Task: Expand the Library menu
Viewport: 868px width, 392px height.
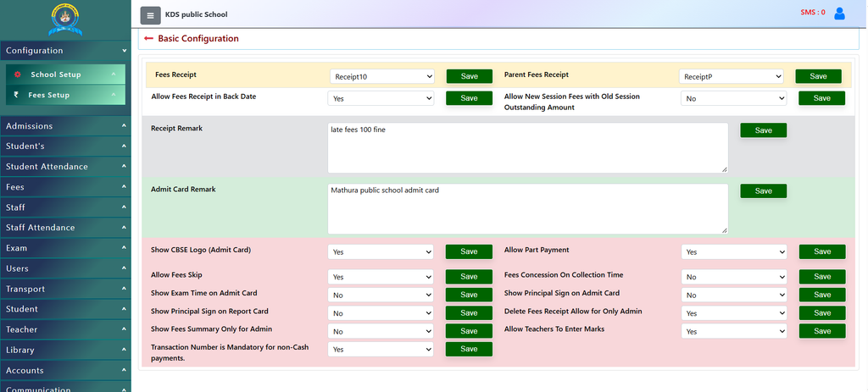Action: pyautogui.click(x=65, y=350)
